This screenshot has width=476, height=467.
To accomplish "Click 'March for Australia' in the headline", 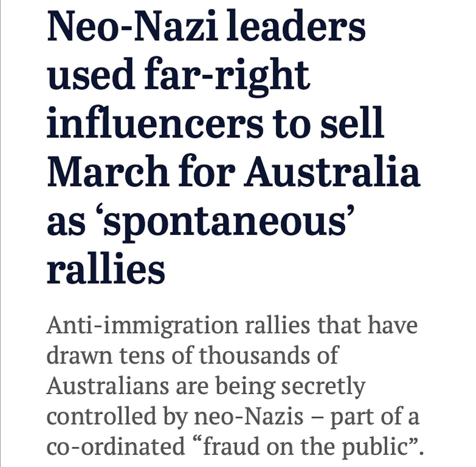I will [234, 172].
